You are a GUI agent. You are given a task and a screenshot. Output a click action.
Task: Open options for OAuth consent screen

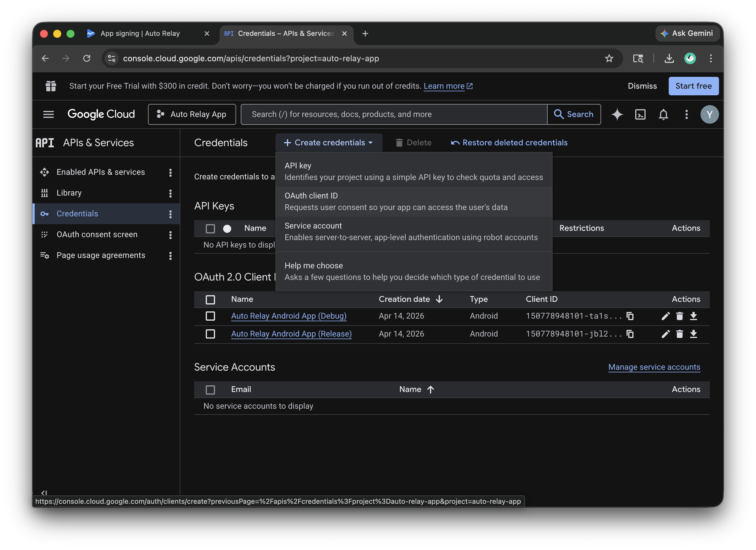pyautogui.click(x=170, y=235)
